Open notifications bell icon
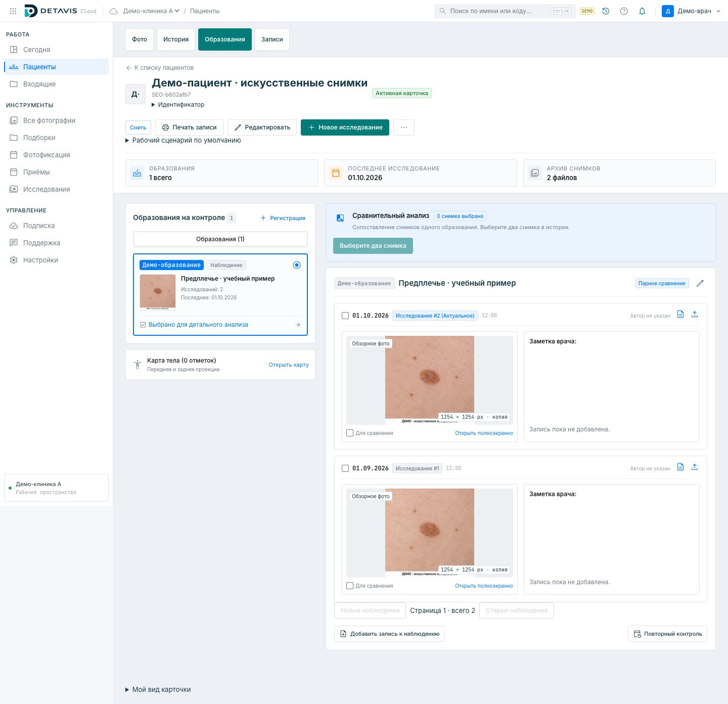This screenshot has height=704, width=728. [x=642, y=11]
